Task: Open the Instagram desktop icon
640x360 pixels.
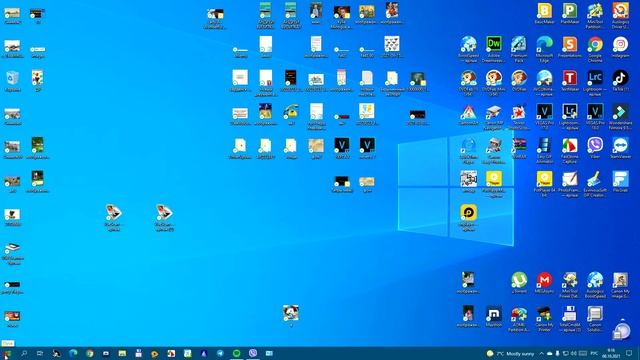Action: 620,47
